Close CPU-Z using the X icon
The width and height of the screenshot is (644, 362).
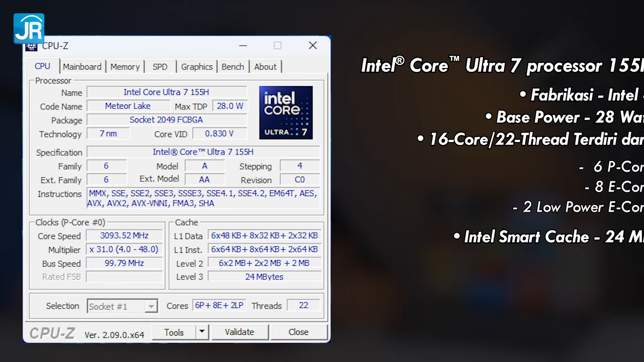[x=313, y=46]
